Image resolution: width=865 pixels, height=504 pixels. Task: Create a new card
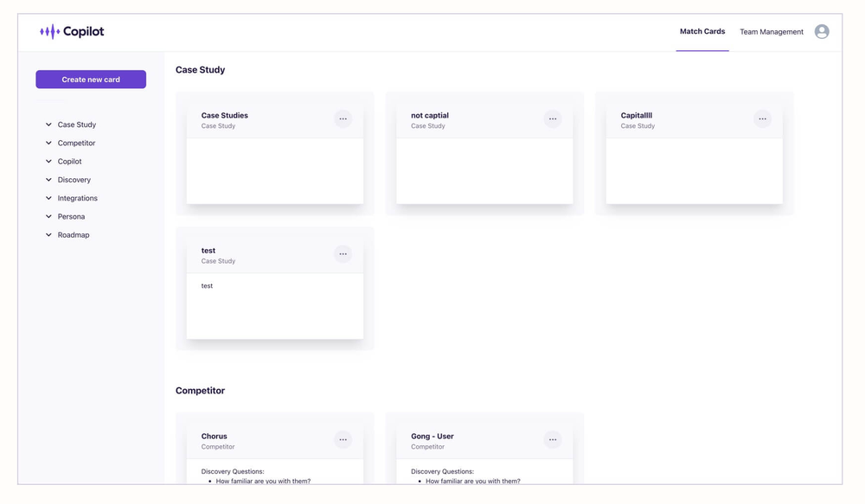click(91, 80)
